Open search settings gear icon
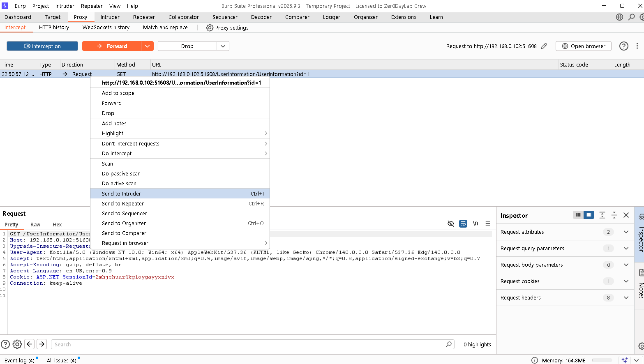644x364 pixels. (x=17, y=344)
